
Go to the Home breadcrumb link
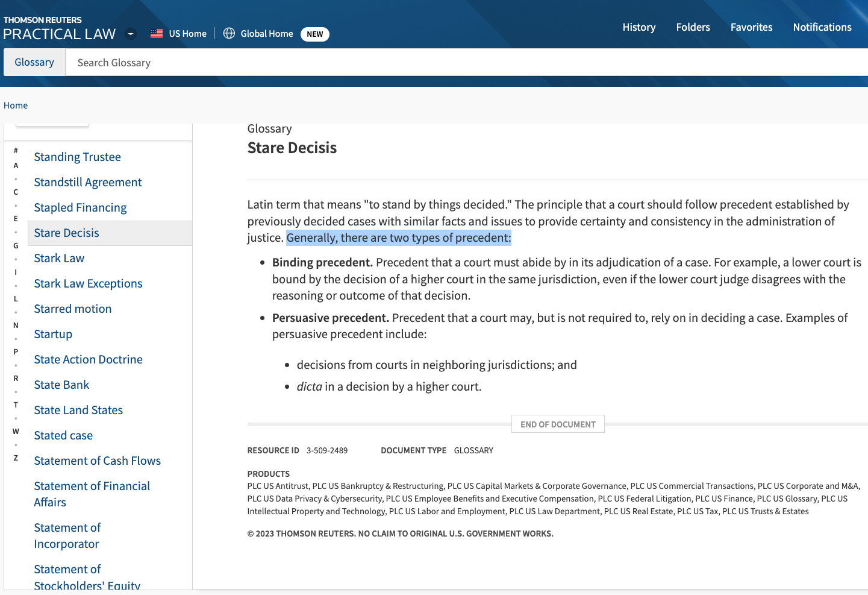(x=16, y=105)
